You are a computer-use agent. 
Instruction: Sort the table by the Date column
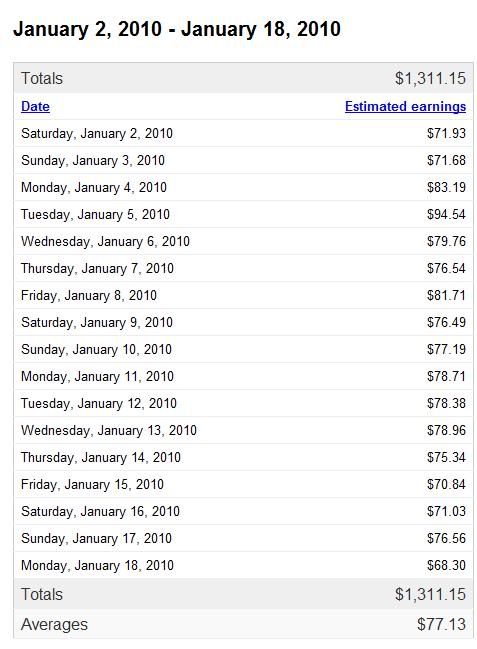[x=35, y=107]
